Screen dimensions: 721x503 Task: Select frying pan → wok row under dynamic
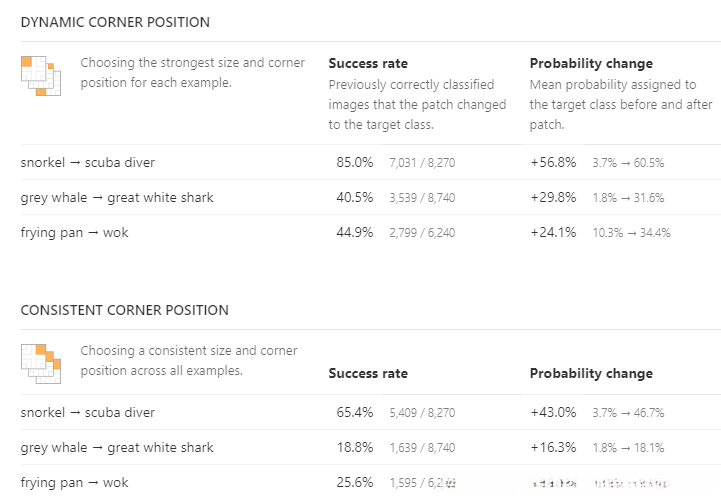pyautogui.click(x=75, y=232)
